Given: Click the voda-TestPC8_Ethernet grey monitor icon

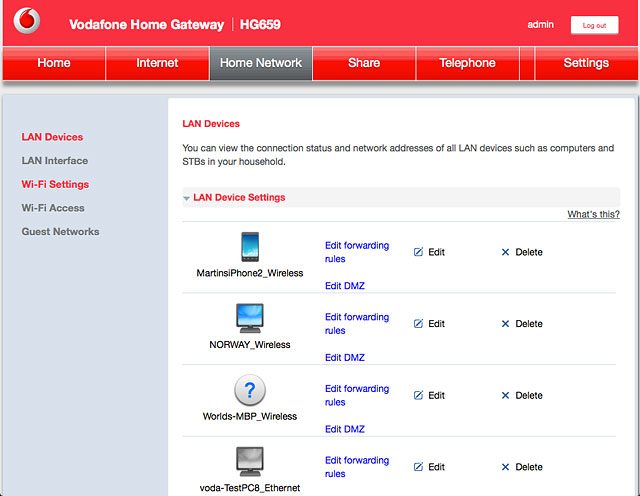Looking at the screenshot, I should pyautogui.click(x=250, y=462).
